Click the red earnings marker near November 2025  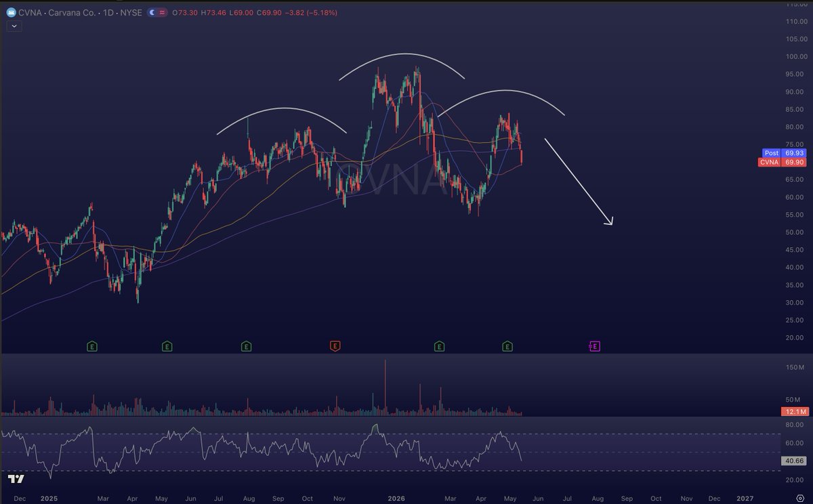(x=334, y=346)
